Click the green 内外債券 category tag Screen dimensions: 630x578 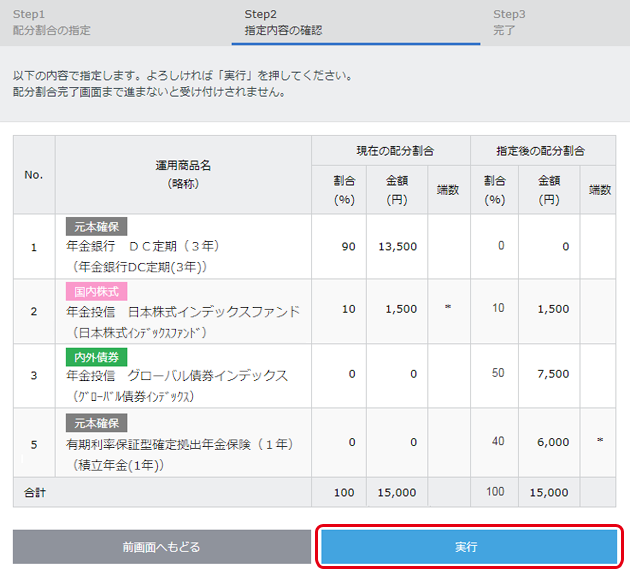96,357
